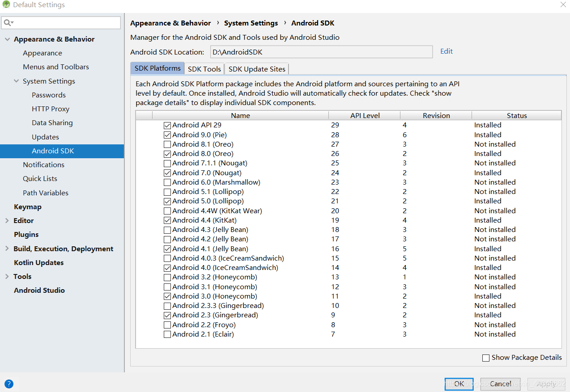Check the Android 8.1 (Oreo) checkbox
The width and height of the screenshot is (570, 392).
click(167, 144)
